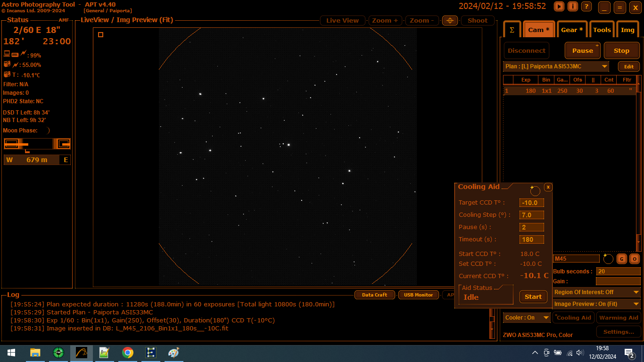Click the Target CCD T° input field

point(532,203)
